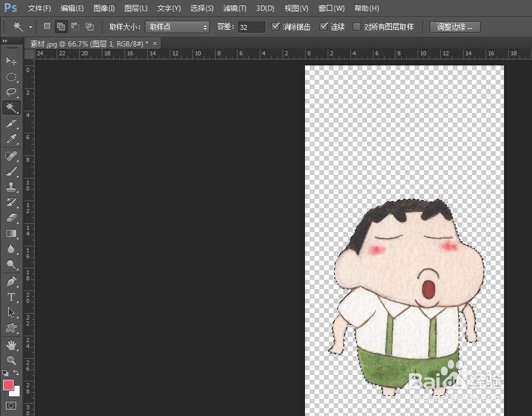
Task: Click Add to Selection mode icon
Action: coord(61,26)
